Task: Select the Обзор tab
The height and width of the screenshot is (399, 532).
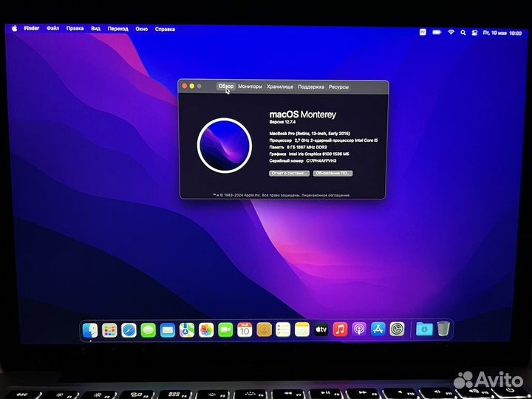Action: coord(226,86)
